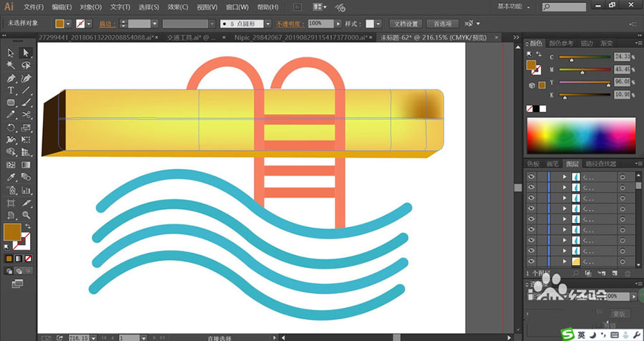Expand the first layer's disclosure triangle
The image size is (644, 341).
click(565, 176)
